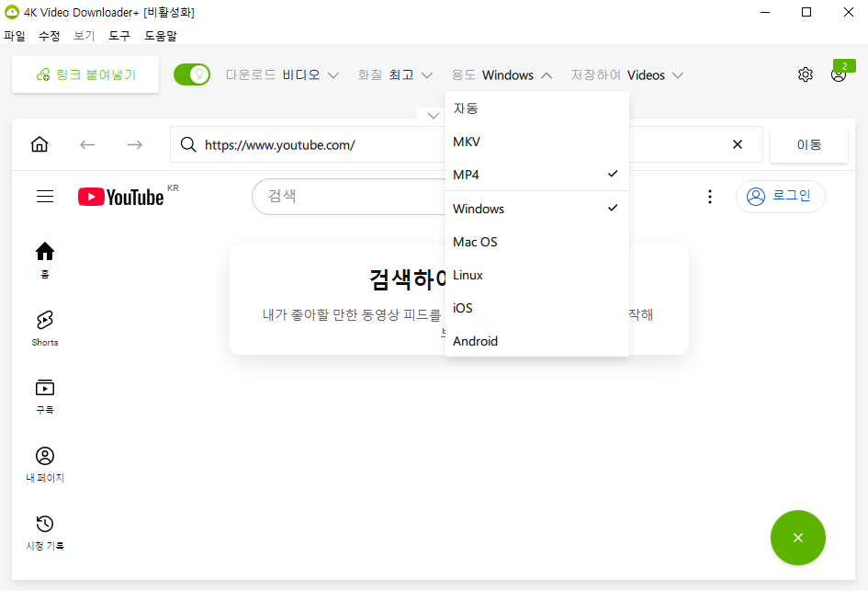Open the YouTube hamburger menu
This screenshot has height=591, width=868.
click(45, 196)
